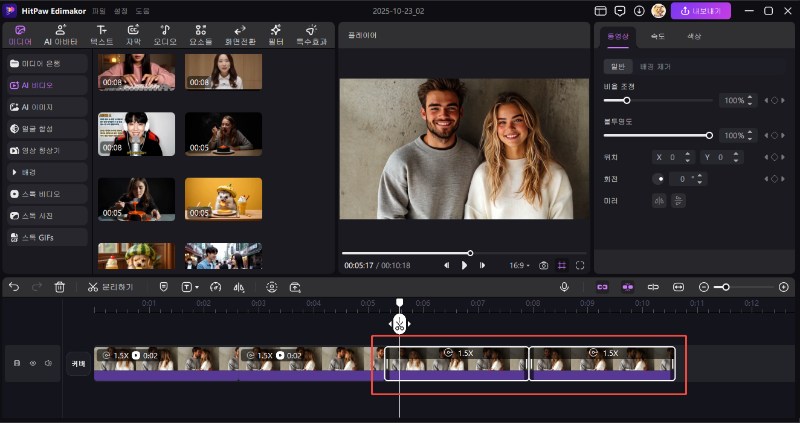Open the 텍스트 tab in top toolbar
800x423 pixels.
pos(101,36)
